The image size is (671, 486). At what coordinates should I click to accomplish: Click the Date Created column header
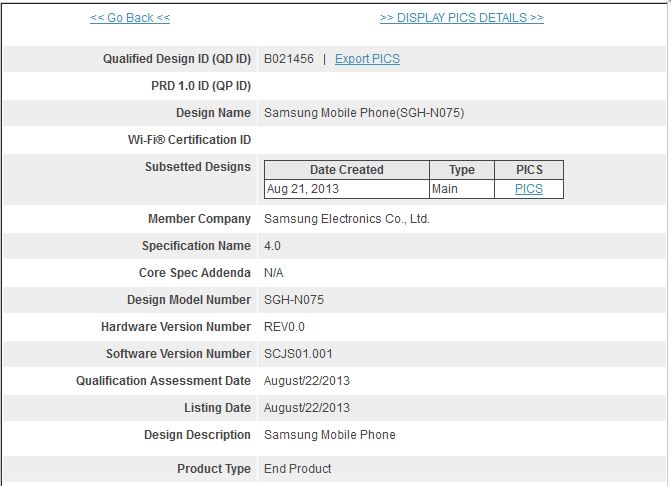coord(346,170)
